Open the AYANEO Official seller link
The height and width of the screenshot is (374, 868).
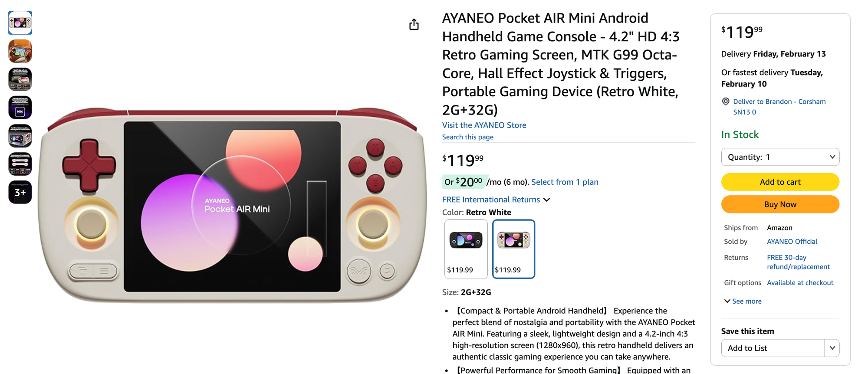pos(792,241)
